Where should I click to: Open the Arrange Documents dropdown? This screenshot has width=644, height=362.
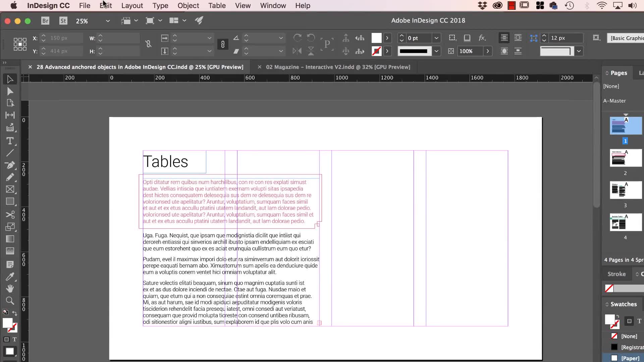[x=184, y=20]
